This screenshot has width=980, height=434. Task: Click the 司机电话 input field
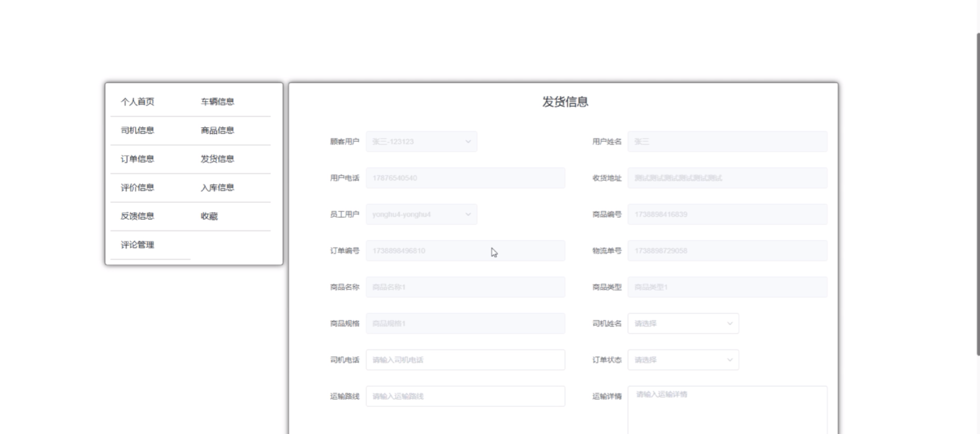465,360
